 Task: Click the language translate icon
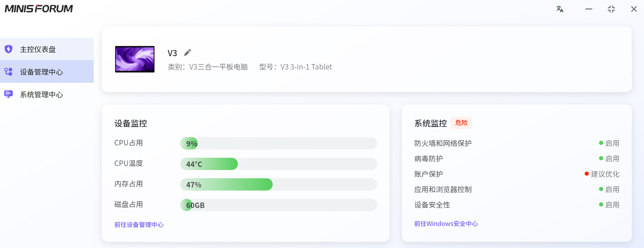pos(560,9)
